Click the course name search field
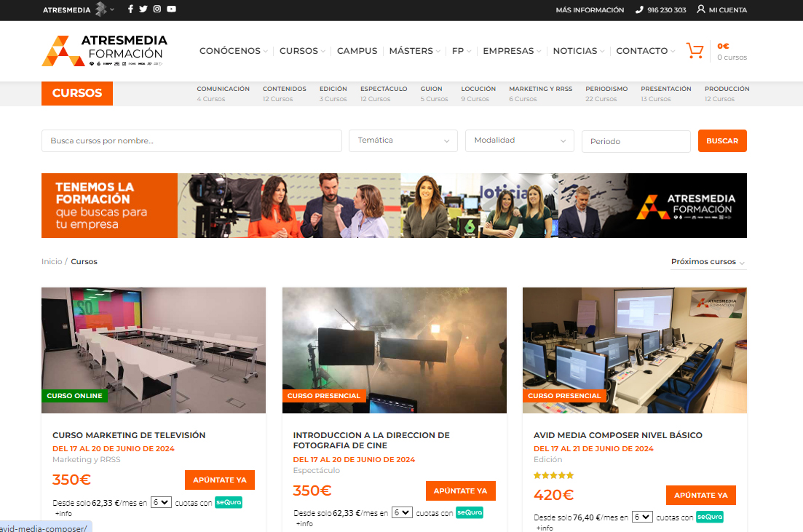This screenshot has width=803, height=532. coord(191,140)
